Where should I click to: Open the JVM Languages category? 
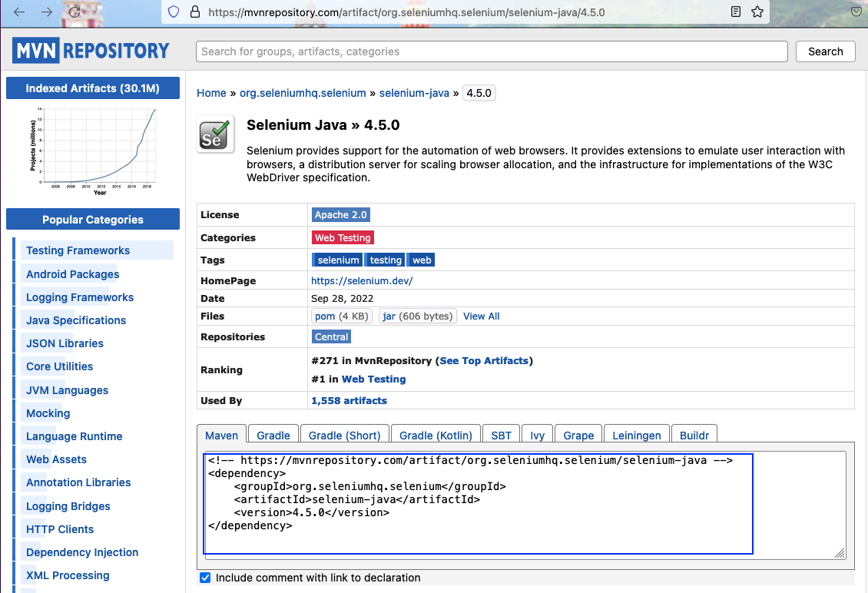[67, 390]
